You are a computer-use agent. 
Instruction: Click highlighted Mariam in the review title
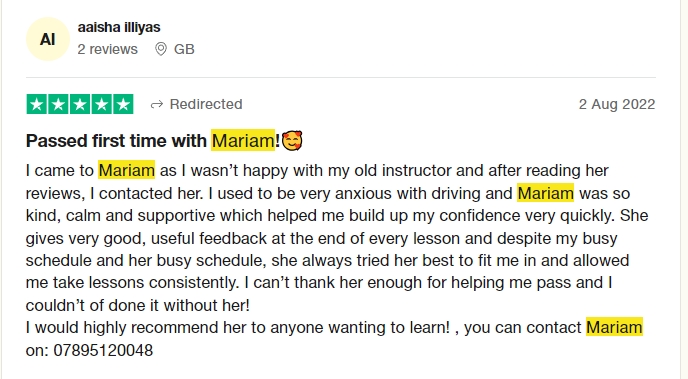[243, 141]
